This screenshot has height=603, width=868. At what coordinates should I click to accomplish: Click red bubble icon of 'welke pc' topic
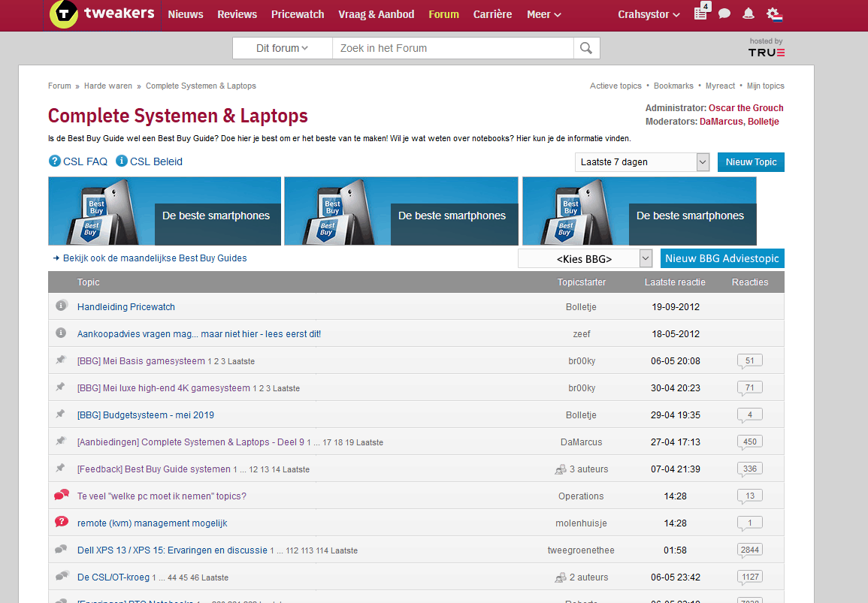point(62,495)
